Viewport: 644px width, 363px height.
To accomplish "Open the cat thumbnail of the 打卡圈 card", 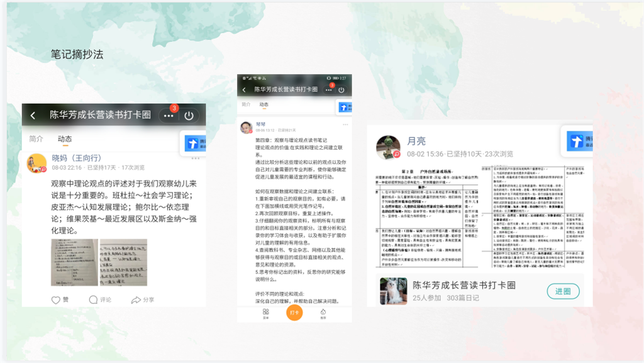I will [394, 291].
